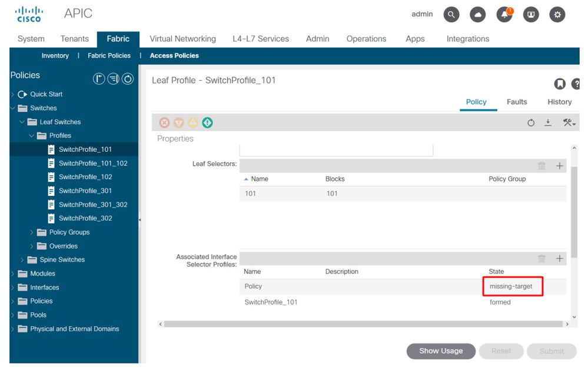Collapse the Profiles folder
This screenshot has height=370, width=588.
tap(32, 136)
